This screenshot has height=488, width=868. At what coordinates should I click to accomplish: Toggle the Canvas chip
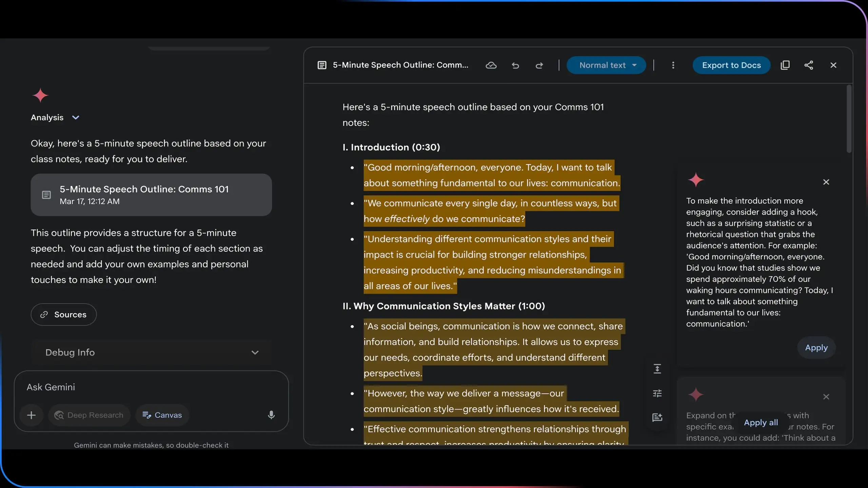[x=162, y=415]
